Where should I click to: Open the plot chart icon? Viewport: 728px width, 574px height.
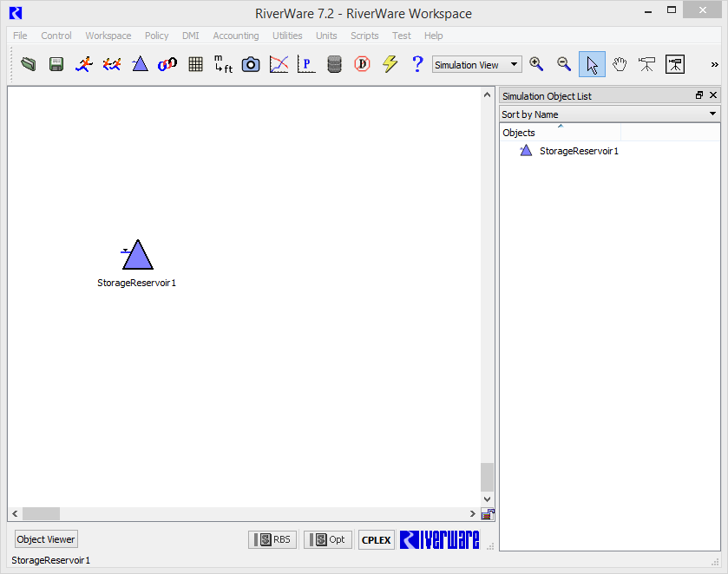point(279,64)
